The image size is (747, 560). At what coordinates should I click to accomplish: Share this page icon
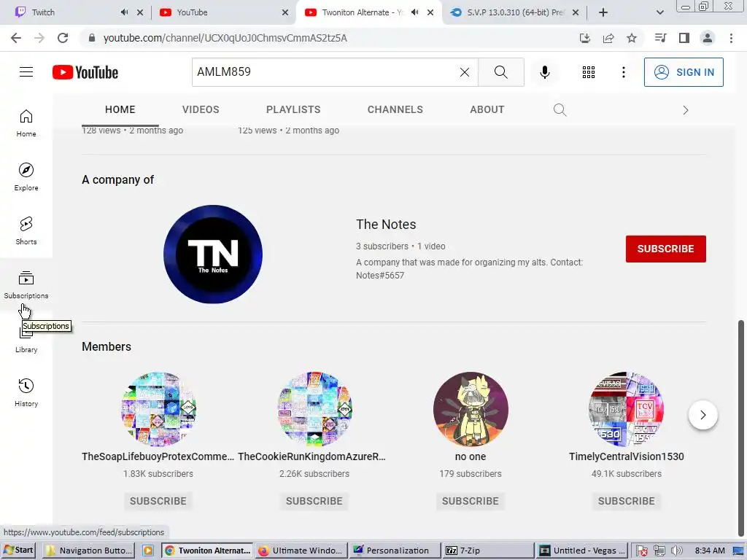[x=608, y=38]
